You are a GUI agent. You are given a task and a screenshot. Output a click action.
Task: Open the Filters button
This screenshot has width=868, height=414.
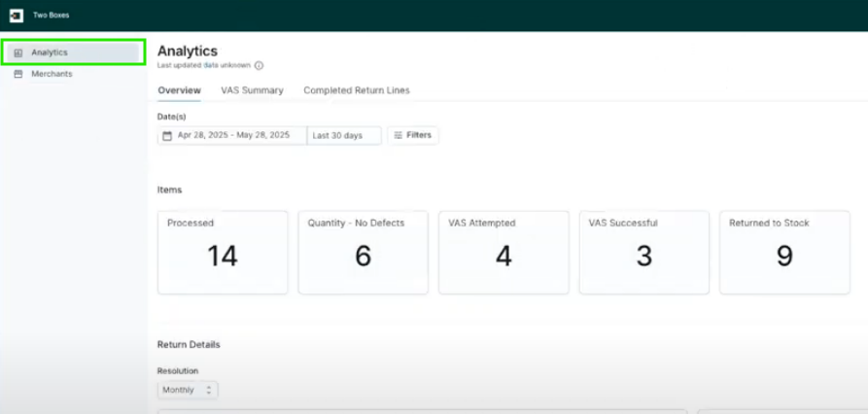(x=413, y=136)
